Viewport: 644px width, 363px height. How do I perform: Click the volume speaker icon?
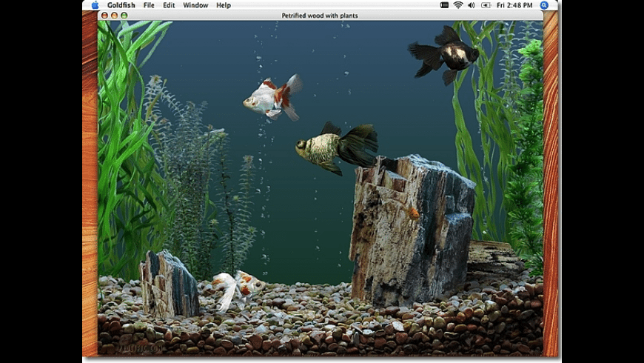tap(472, 5)
